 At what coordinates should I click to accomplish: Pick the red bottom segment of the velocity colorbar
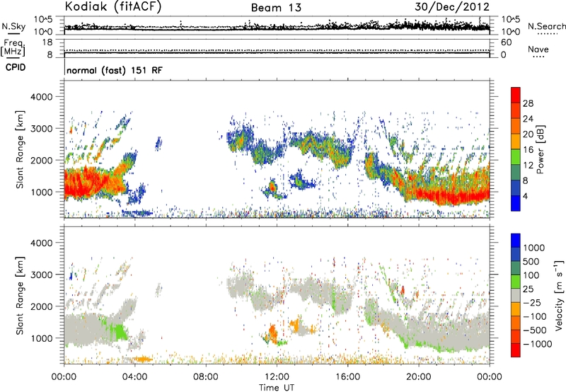click(x=516, y=350)
